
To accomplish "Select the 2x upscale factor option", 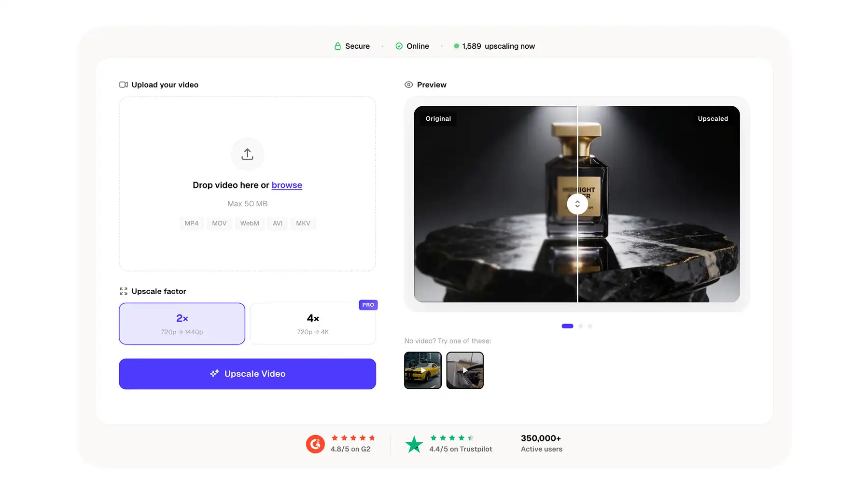I will (182, 324).
